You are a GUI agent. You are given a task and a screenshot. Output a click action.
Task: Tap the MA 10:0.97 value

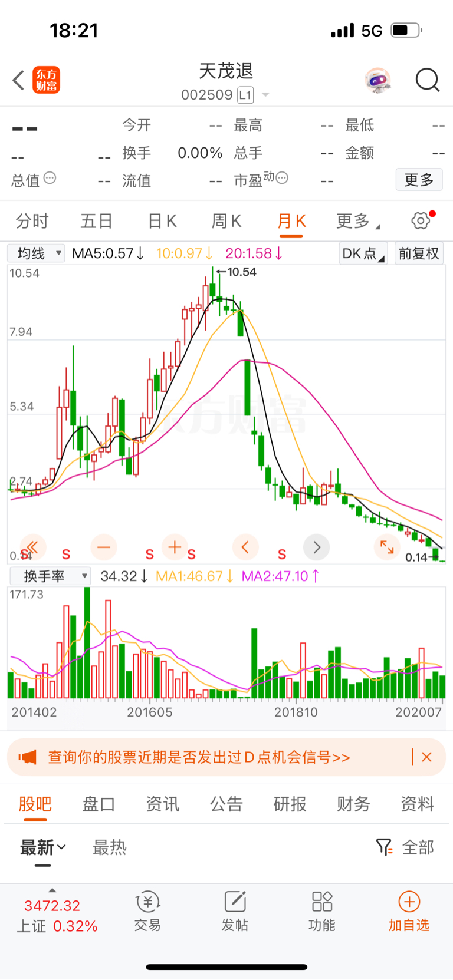184,253
